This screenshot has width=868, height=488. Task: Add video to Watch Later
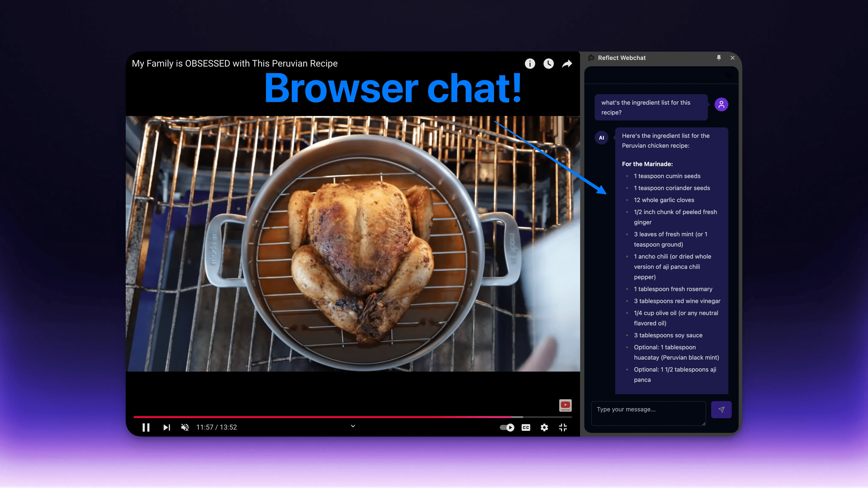pos(548,64)
